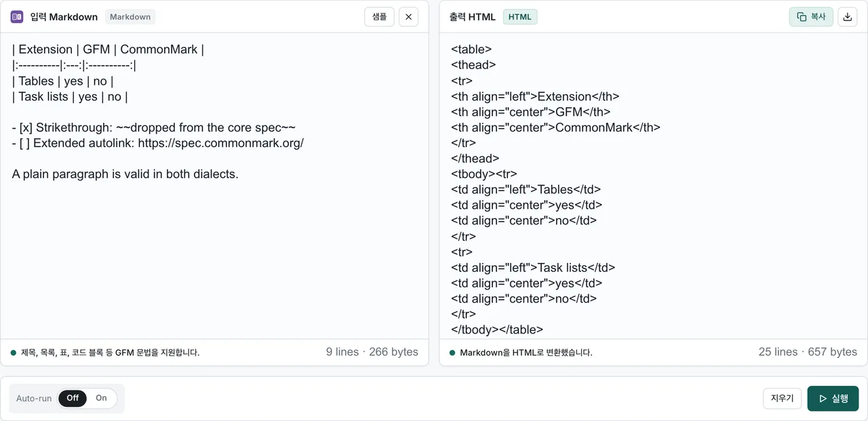Screen dimensions: 868x421
Task: Download the output HTML file
Action: pyautogui.click(x=847, y=17)
